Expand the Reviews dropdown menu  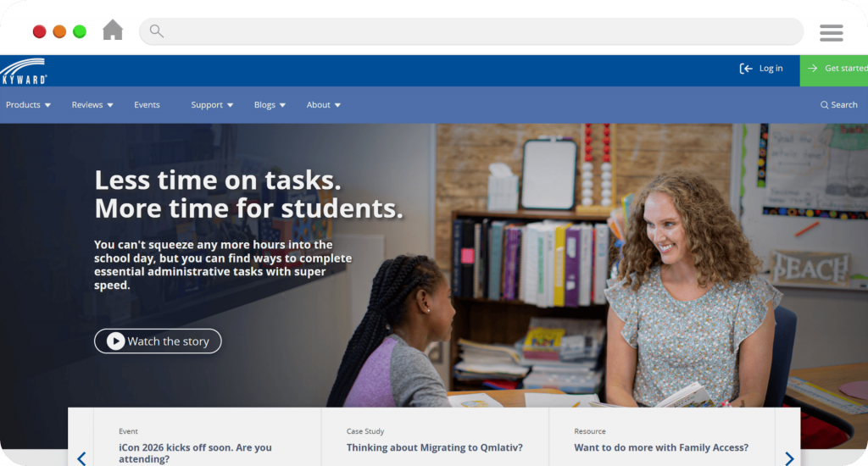tap(92, 104)
